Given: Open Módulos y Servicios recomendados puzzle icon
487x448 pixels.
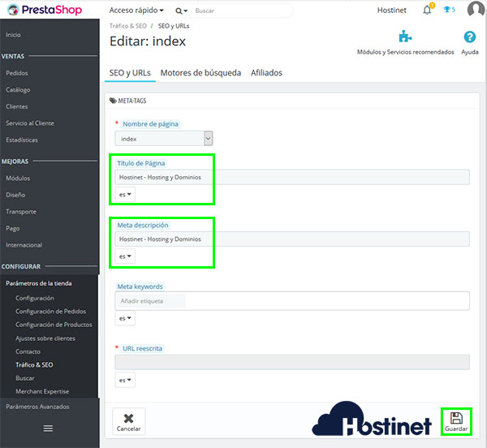Looking at the screenshot, I should (405, 37).
